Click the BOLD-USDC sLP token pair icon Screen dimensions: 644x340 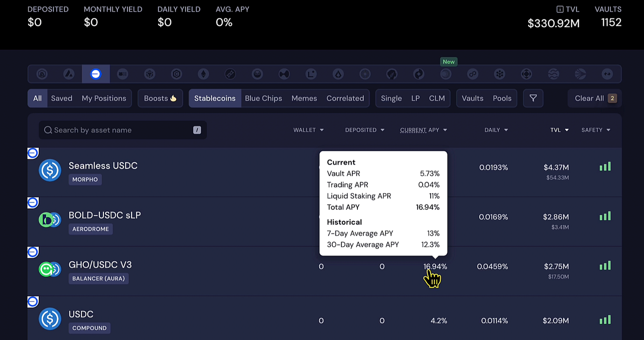coord(50,220)
